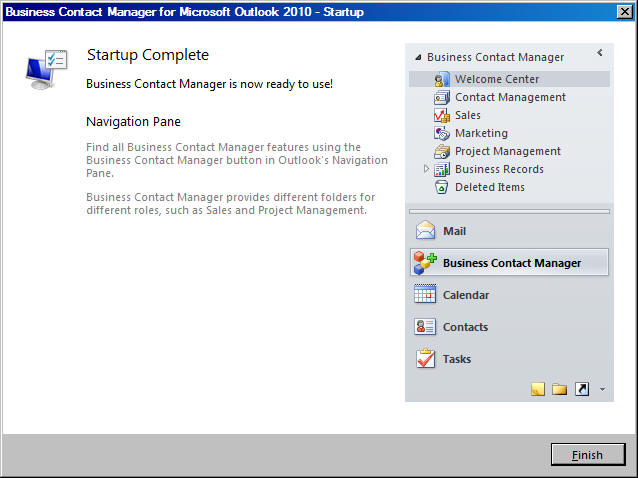This screenshot has height=478, width=638.
Task: Select the Project Management icon
Action: click(x=441, y=151)
